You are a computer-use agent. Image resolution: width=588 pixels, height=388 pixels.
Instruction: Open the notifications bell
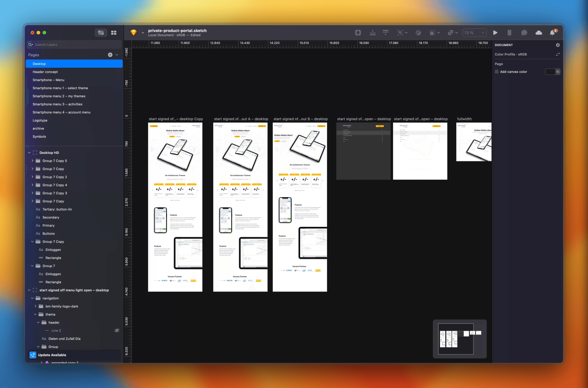click(552, 33)
